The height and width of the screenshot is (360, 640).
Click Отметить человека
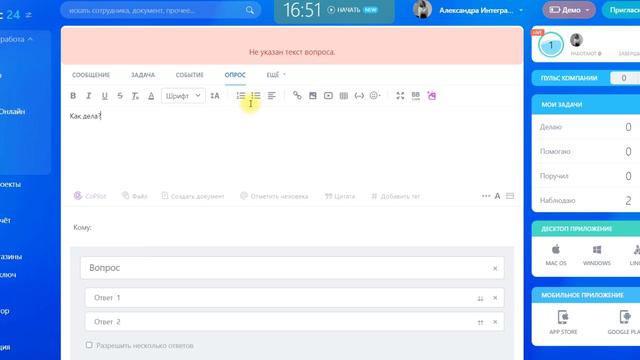(274, 196)
